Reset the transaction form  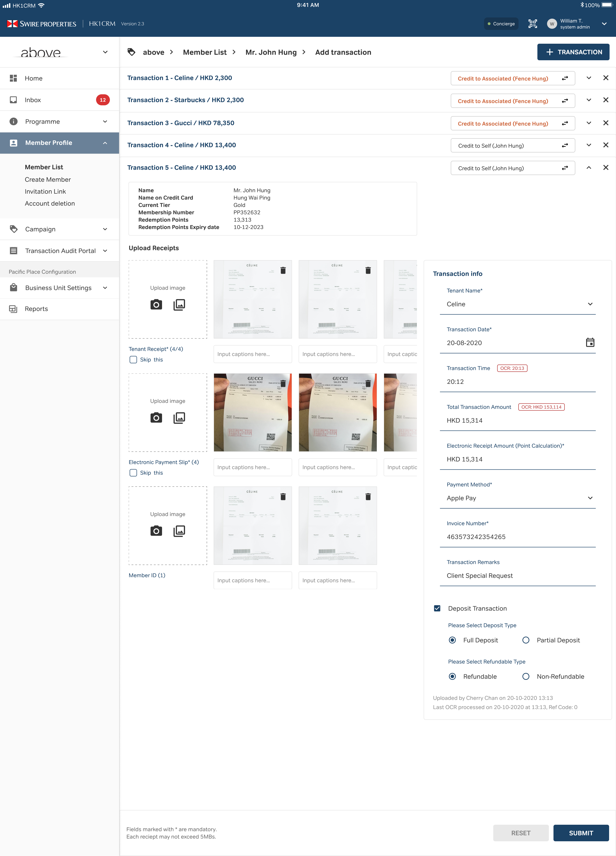coord(521,833)
